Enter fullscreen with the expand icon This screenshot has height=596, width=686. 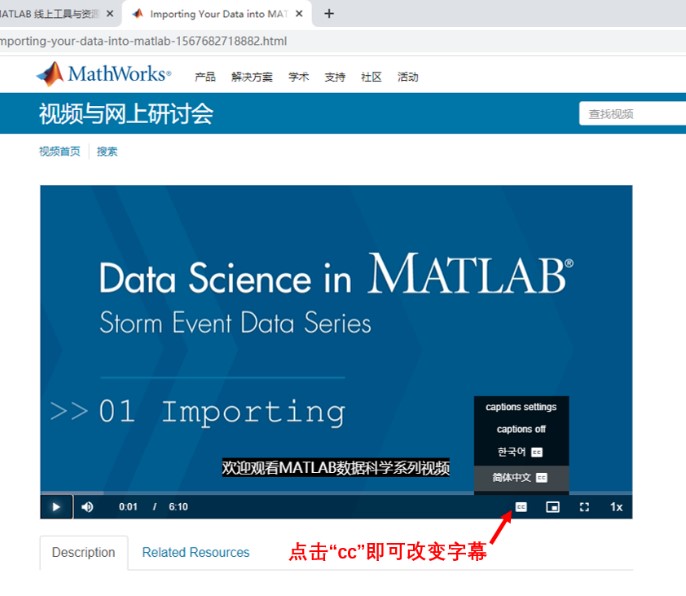coord(584,507)
